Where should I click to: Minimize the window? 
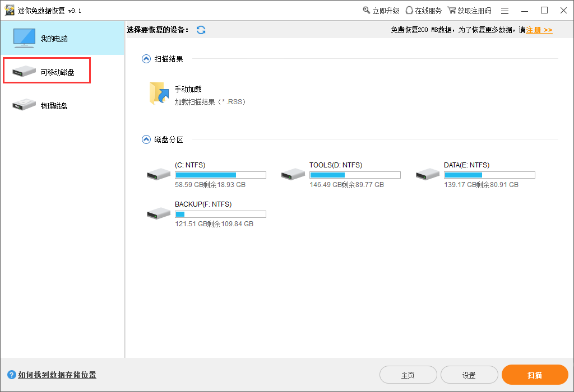[x=525, y=11]
